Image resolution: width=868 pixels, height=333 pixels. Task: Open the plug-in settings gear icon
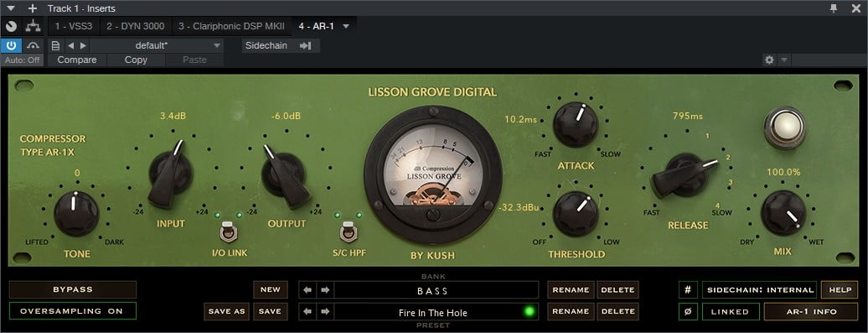coord(769,60)
